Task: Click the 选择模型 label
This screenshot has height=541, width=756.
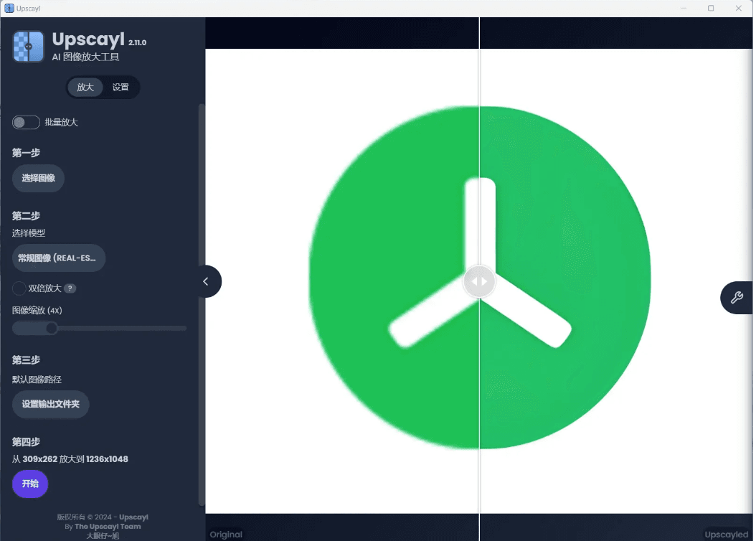Action: 29,233
